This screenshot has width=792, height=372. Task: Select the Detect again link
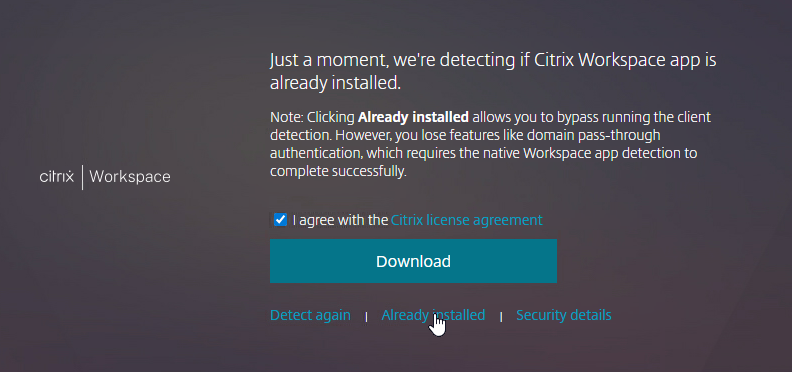310,315
